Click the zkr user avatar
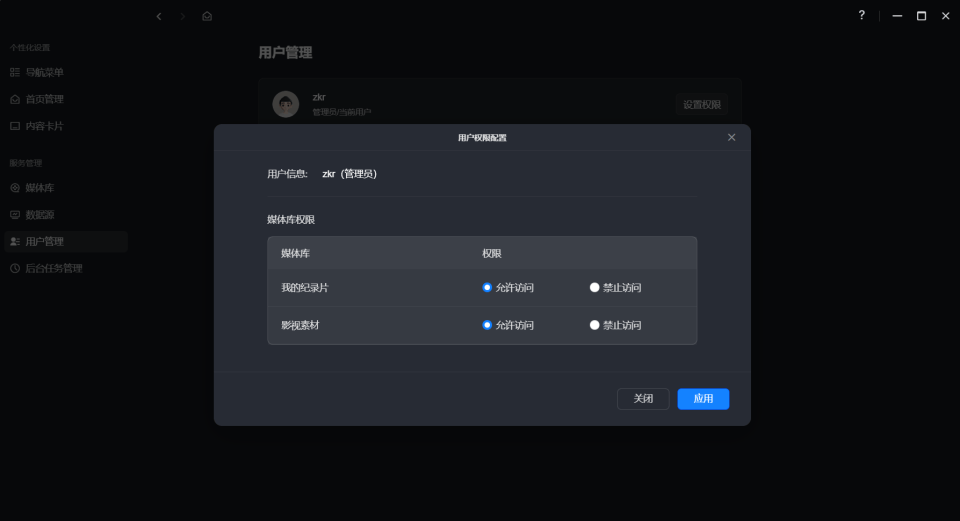The image size is (960, 521). pos(285,104)
